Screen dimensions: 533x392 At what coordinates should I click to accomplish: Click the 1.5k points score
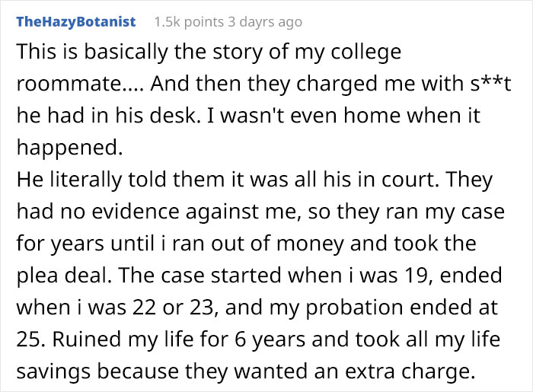pos(189,21)
